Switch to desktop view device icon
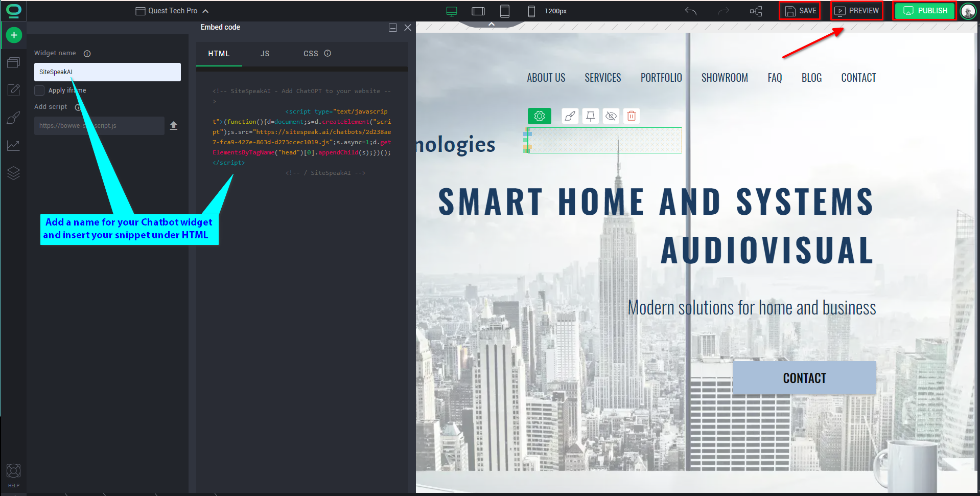980x496 pixels. (x=452, y=11)
